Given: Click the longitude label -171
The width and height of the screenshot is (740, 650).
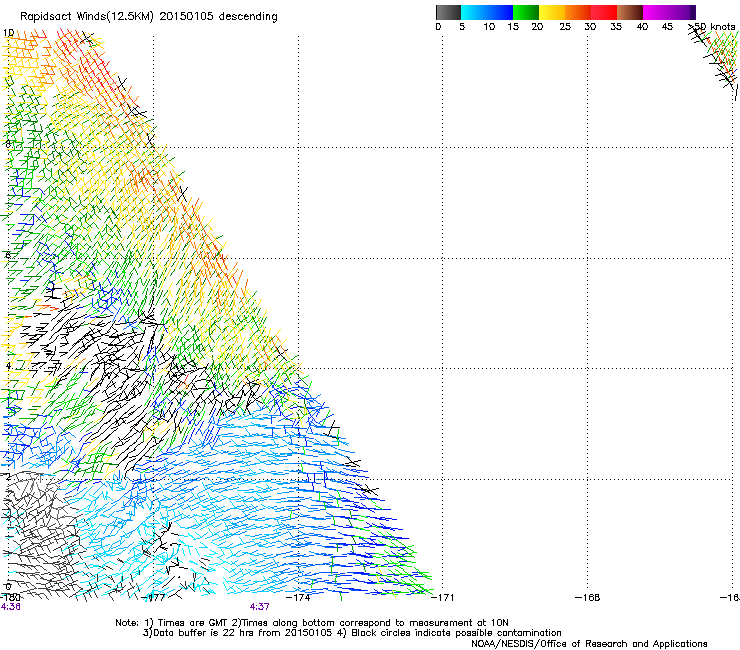Looking at the screenshot, I should 443,598.
